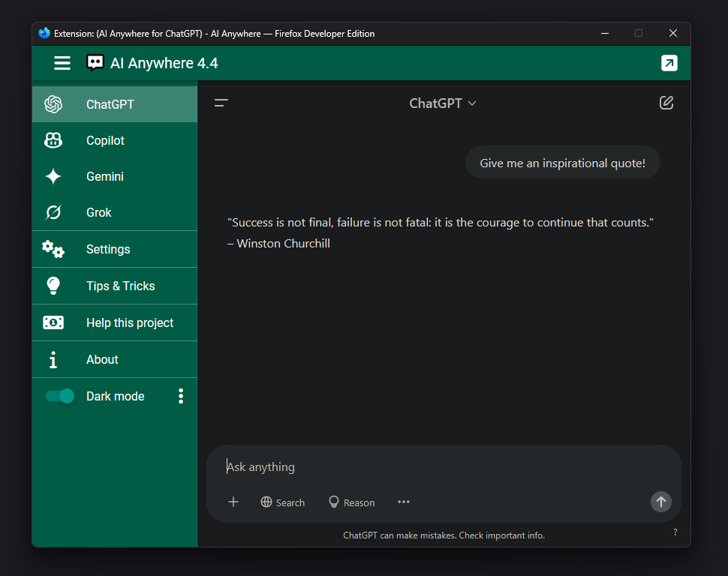The width and height of the screenshot is (728, 576).
Task: Open the ChatGPT model dropdown
Action: coord(443,103)
